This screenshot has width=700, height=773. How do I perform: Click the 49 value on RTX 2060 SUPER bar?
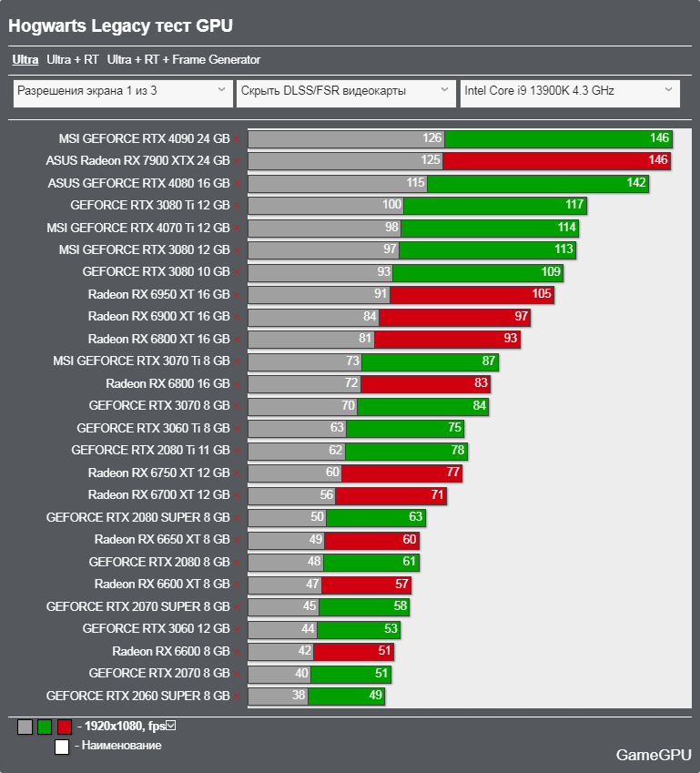[376, 695]
